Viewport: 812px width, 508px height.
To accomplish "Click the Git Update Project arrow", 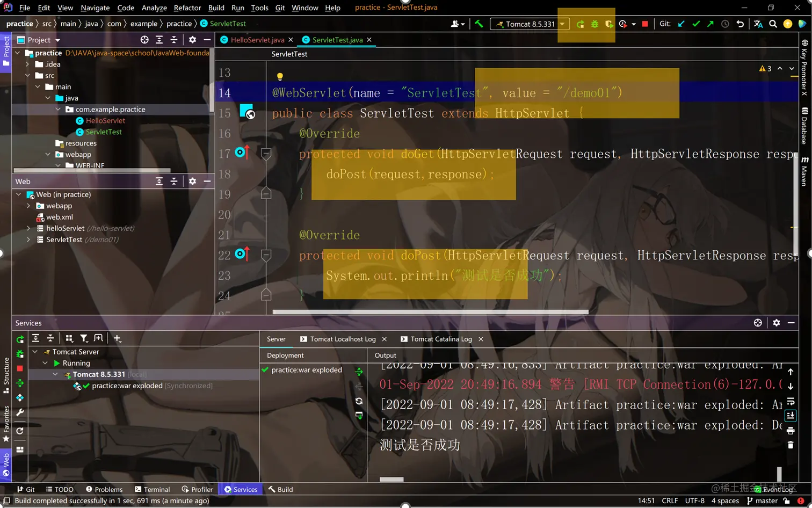I will click(682, 24).
